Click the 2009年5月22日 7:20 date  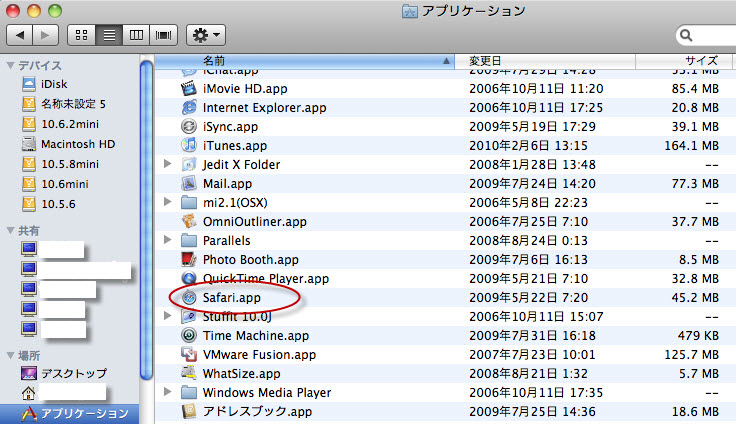click(x=529, y=298)
